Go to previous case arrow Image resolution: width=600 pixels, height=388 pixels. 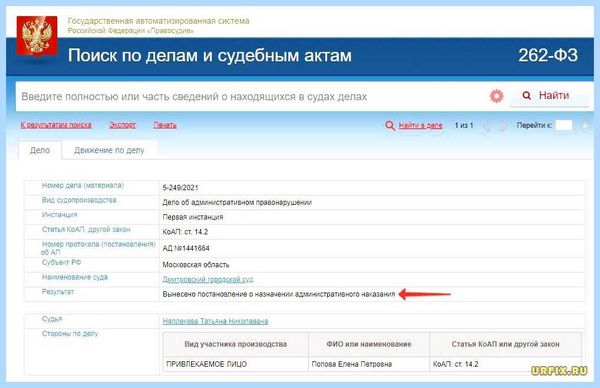pos(486,125)
